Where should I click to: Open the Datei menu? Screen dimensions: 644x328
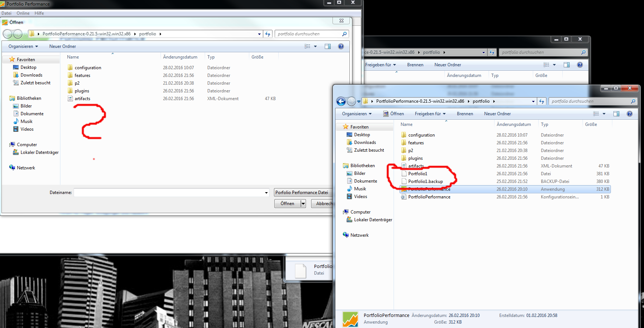[x=7, y=13]
